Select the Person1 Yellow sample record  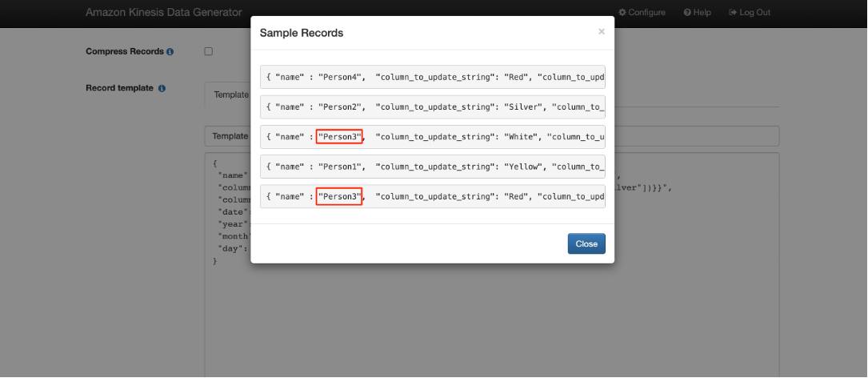pyautogui.click(x=432, y=167)
